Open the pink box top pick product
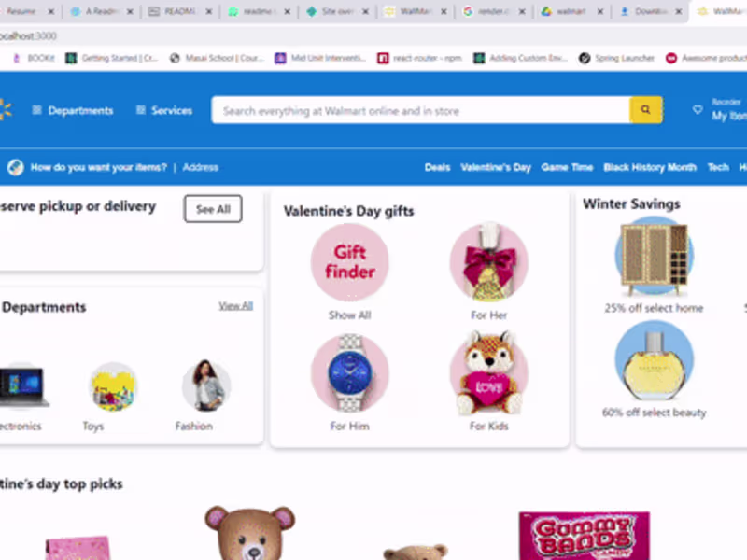This screenshot has height=560, width=747. coord(78,548)
